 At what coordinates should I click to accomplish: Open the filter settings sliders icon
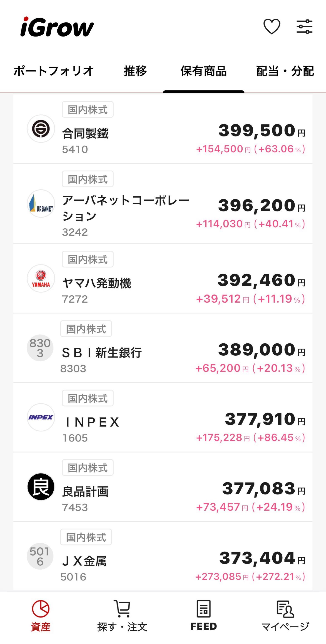[304, 26]
